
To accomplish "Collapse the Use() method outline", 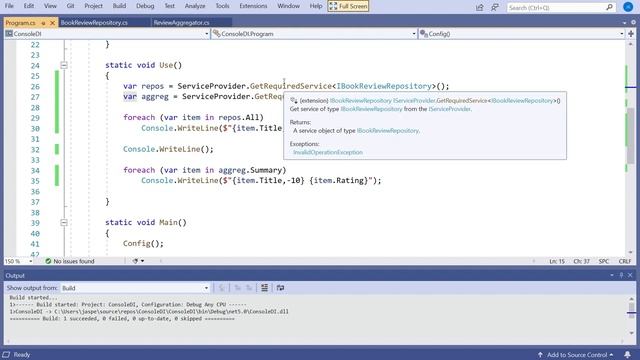I will [x=64, y=65].
